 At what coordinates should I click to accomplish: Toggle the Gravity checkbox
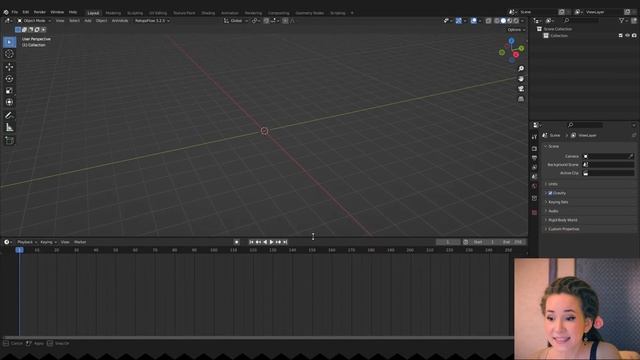point(550,193)
